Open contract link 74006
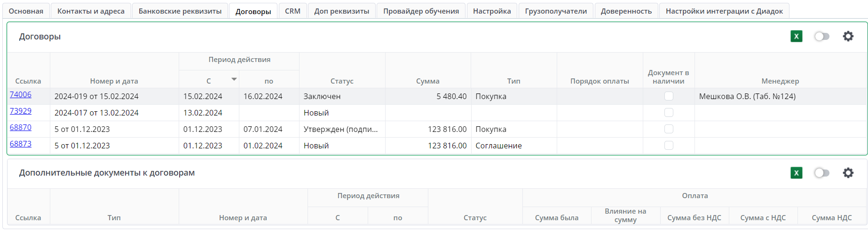Image resolution: width=868 pixels, height=239 pixels. (21, 95)
